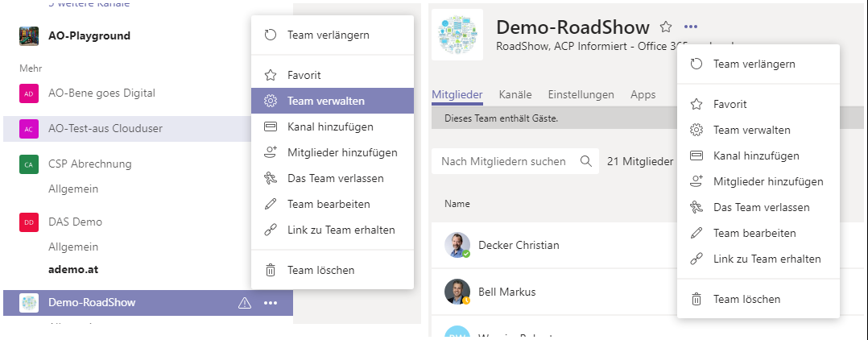Open Allgemein channel under DAS Demo
The width and height of the screenshot is (868, 340).
click(73, 247)
